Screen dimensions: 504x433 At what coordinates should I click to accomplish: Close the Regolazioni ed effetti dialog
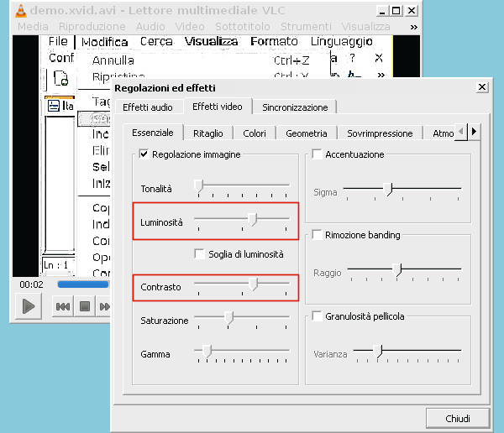pyautogui.click(x=481, y=87)
